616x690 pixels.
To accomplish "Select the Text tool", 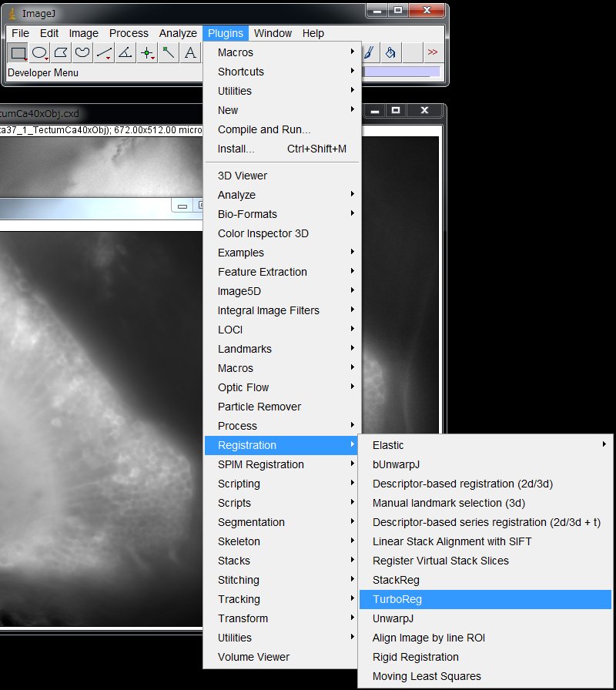I will (x=190, y=53).
